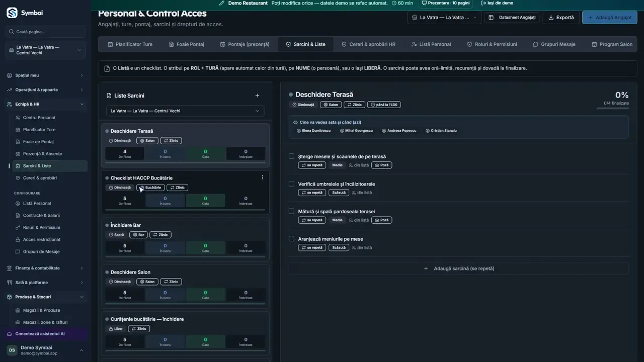Expand the Operațiuni & rapoarte sidebar section

click(x=45, y=89)
